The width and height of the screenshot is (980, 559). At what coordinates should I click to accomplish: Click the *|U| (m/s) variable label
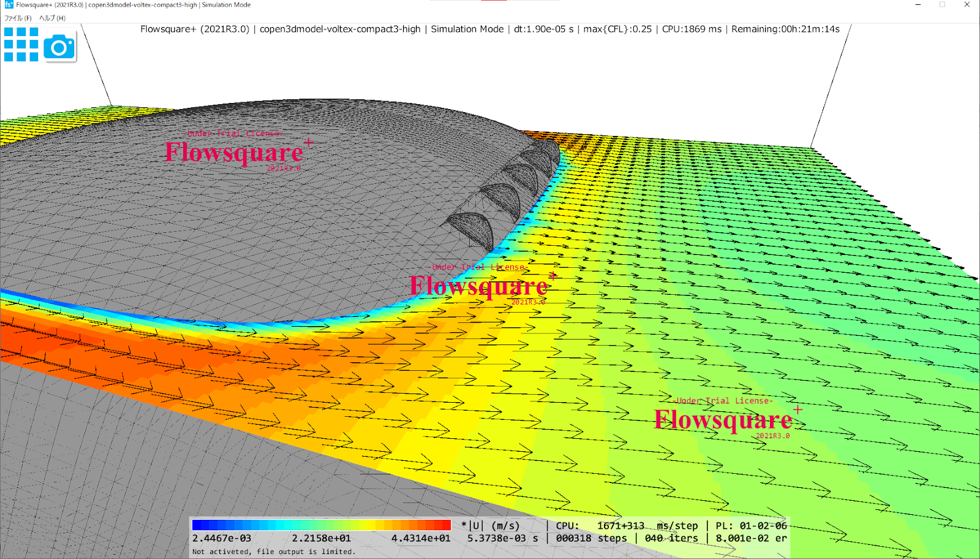(x=491, y=525)
